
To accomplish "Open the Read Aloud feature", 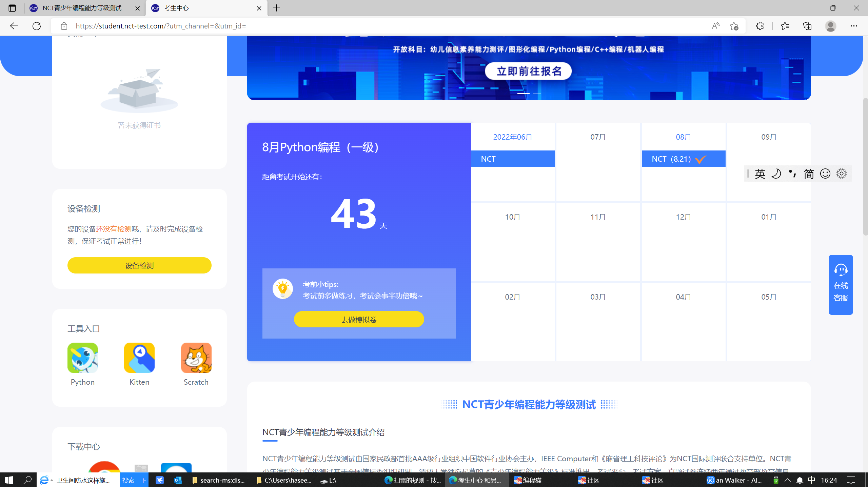I will click(715, 26).
